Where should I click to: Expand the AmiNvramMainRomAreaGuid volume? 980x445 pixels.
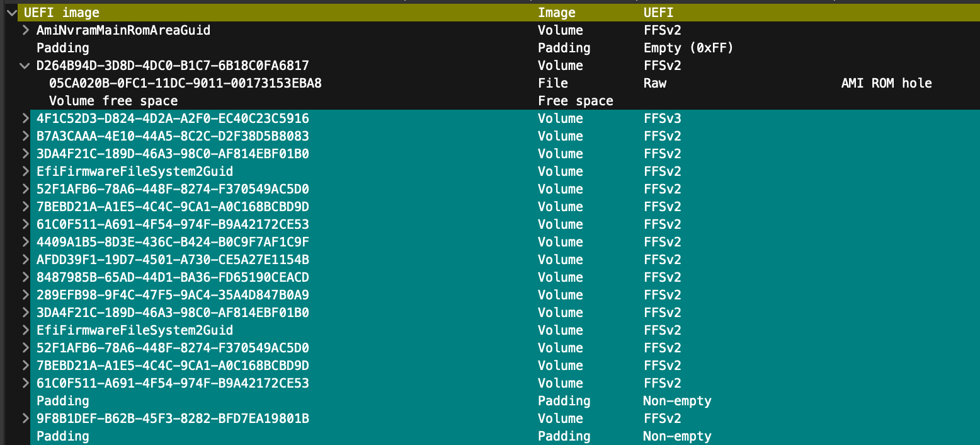pos(25,30)
